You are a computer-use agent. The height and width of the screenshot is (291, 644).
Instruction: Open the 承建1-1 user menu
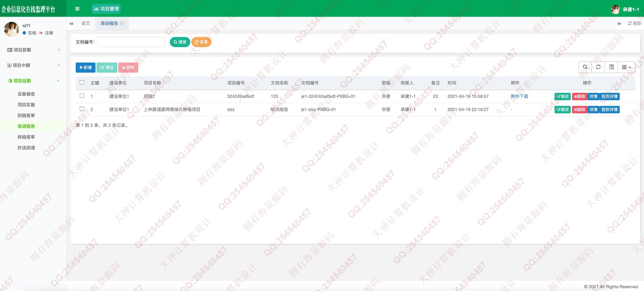pos(631,9)
